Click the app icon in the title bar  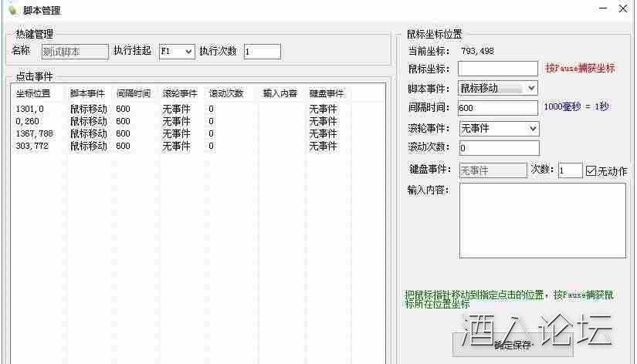click(13, 10)
